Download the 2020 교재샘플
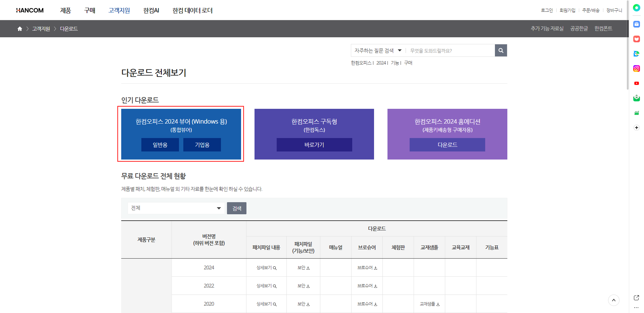Screen dimensions: 644x313 [429, 304]
